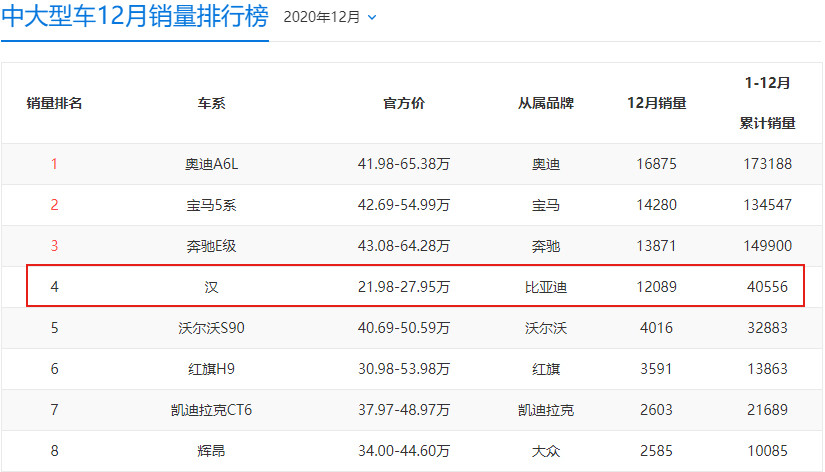This screenshot has width=825, height=472.
Task: Click rank number 8 for 辉昂
Action: [x=54, y=451]
